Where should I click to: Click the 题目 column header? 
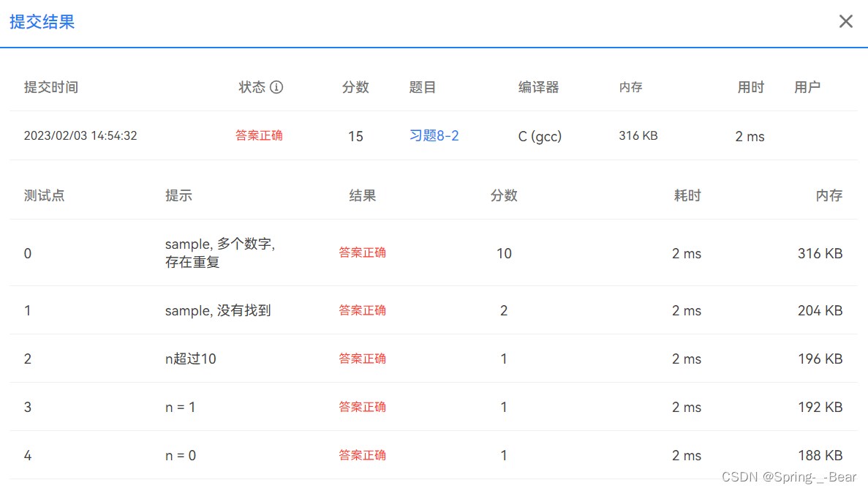tap(423, 87)
